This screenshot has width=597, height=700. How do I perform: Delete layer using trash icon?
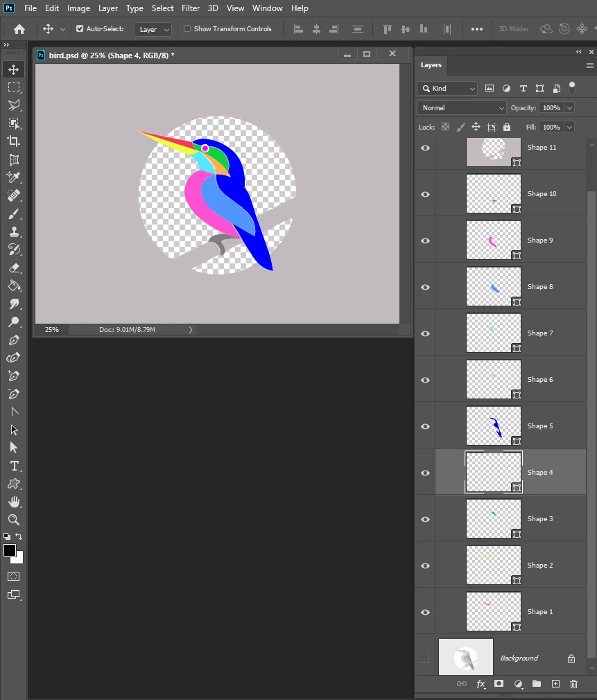(574, 684)
